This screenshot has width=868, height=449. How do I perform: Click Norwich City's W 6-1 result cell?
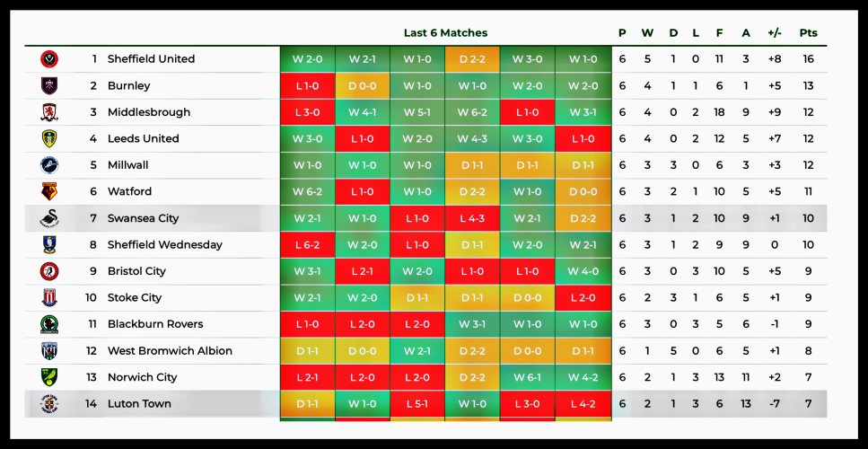(x=527, y=377)
